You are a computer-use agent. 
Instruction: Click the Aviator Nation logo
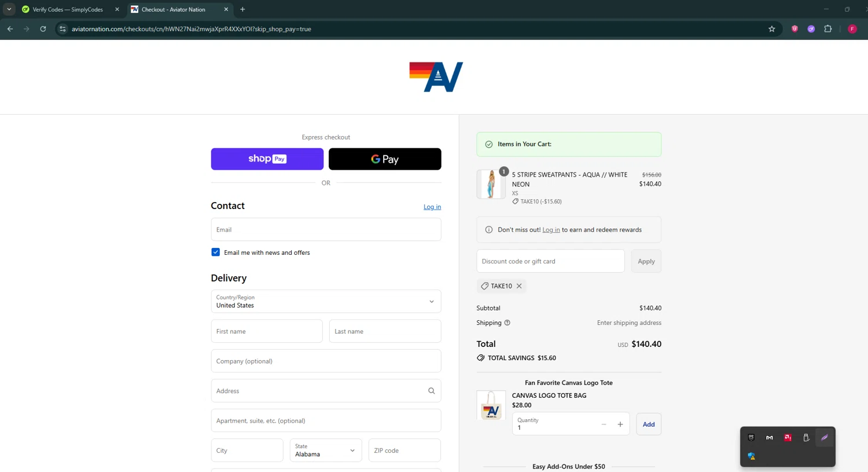tap(436, 77)
